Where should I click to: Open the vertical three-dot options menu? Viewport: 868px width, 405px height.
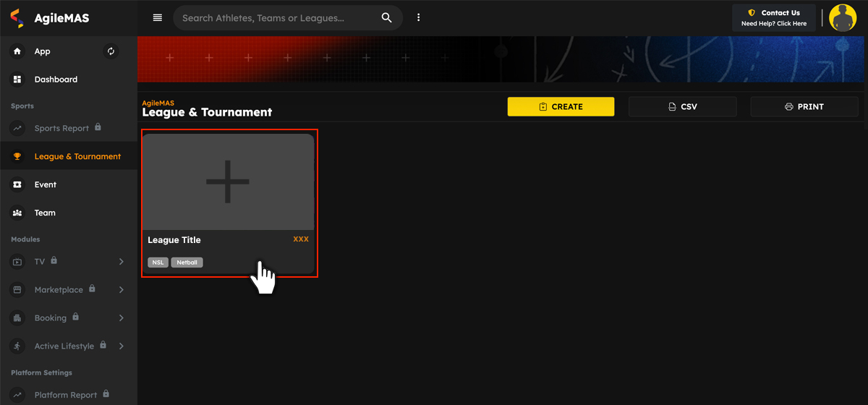[x=418, y=18]
